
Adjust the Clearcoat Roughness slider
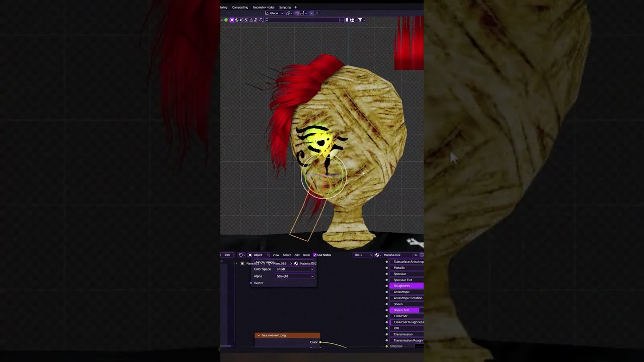click(x=407, y=322)
